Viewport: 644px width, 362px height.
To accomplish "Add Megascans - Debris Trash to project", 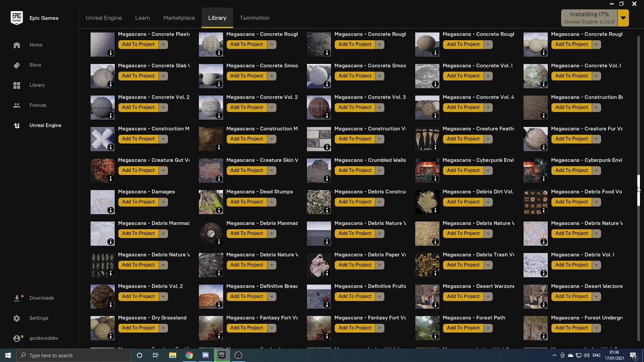I will (x=463, y=264).
